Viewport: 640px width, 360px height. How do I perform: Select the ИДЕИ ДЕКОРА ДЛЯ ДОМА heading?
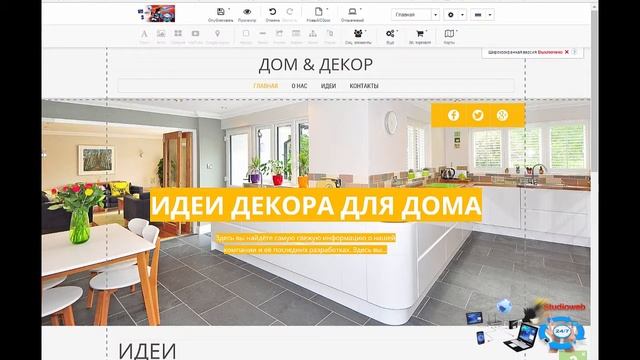pos(316,205)
